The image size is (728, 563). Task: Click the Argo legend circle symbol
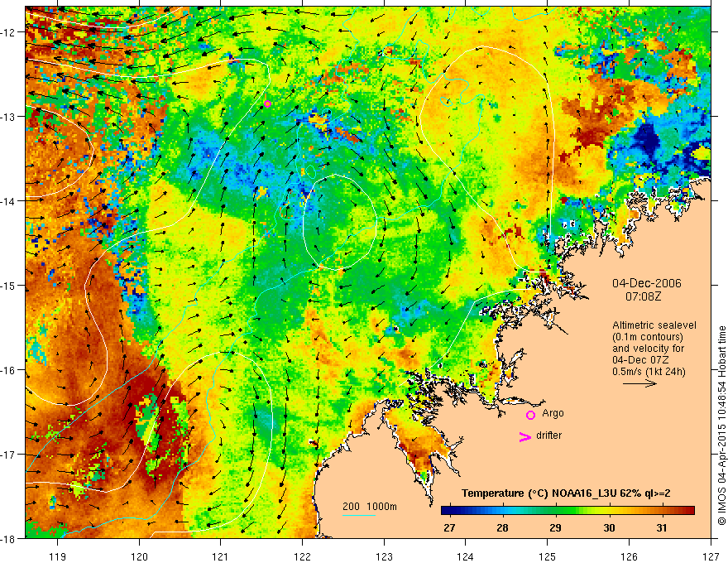coord(530,415)
